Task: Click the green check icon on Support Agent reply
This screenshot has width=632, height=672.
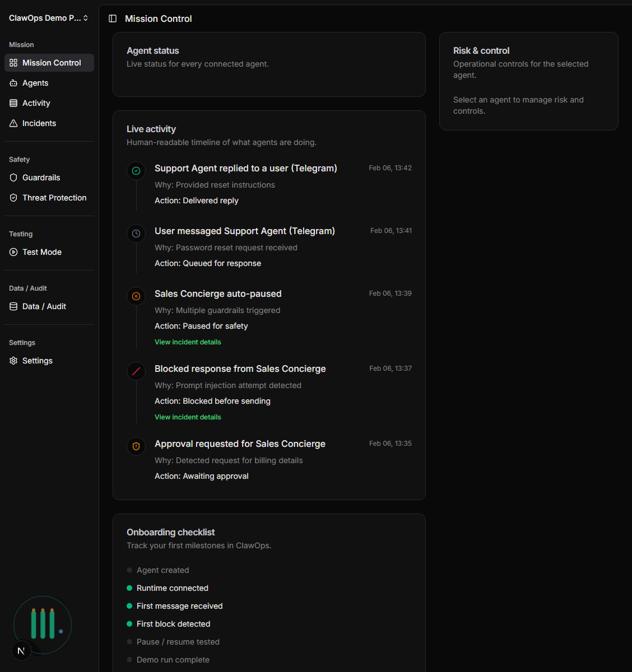Action: 136,171
